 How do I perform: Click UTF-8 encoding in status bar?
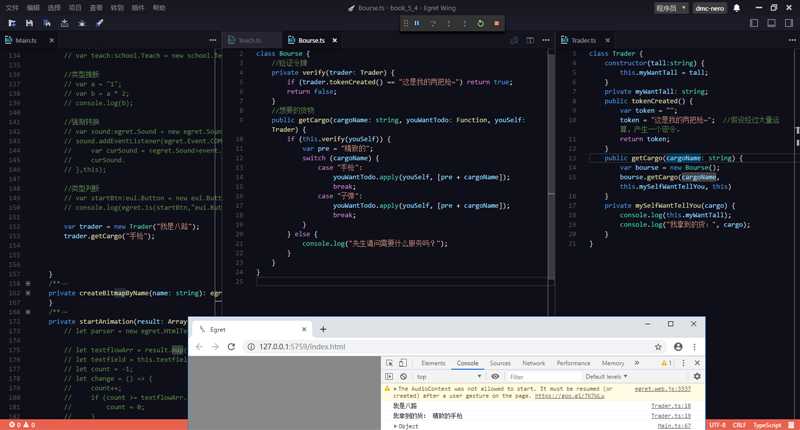pos(717,425)
